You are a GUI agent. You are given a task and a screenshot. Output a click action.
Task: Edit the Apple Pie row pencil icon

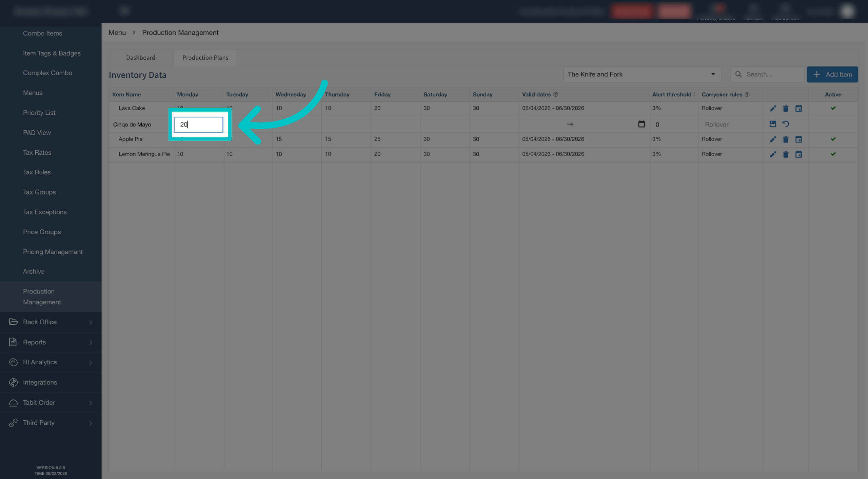773,139
